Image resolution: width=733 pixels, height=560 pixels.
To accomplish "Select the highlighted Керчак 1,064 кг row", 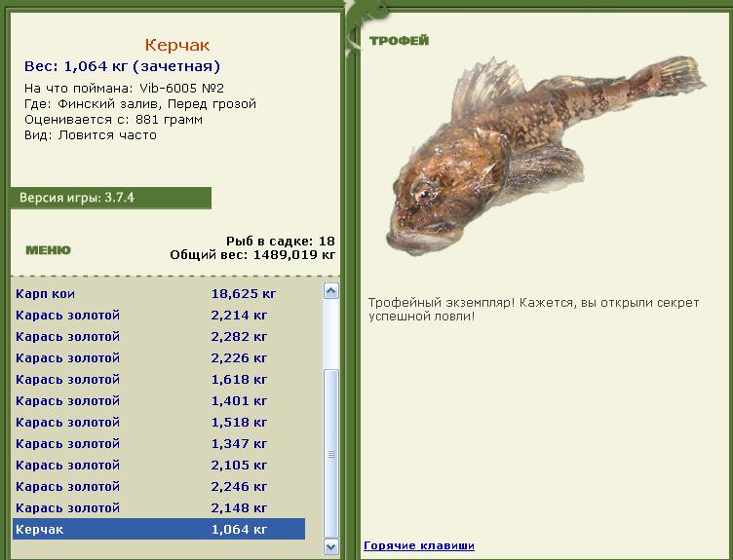I will point(159,529).
